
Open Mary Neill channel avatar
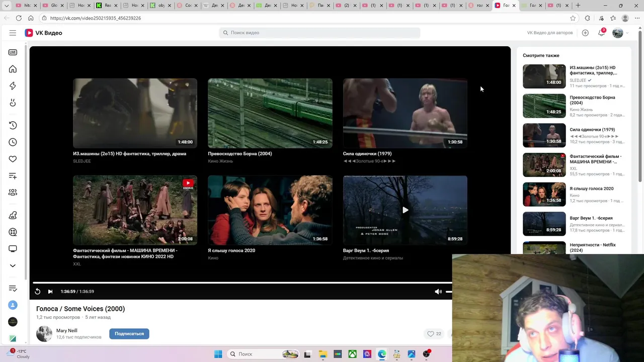tap(44, 334)
